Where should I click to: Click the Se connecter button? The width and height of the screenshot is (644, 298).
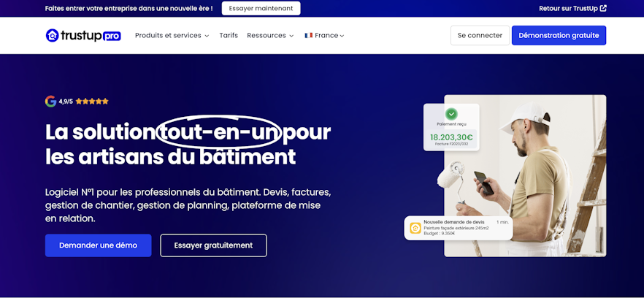pos(480,35)
